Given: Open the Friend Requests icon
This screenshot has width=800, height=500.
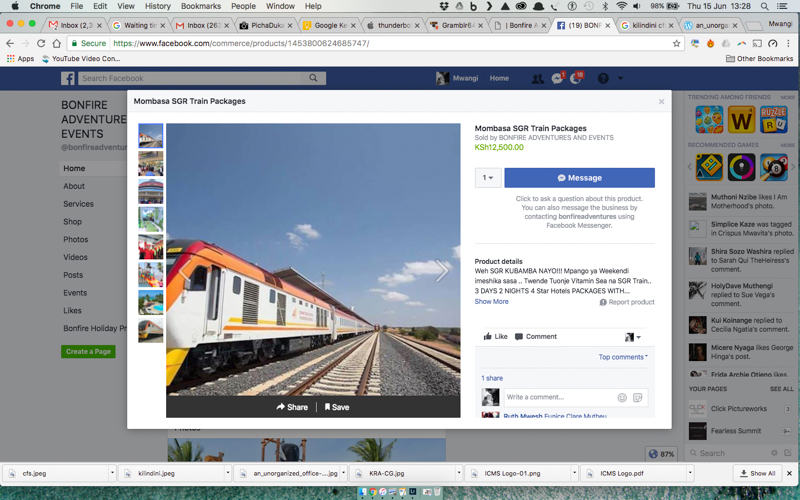Looking at the screenshot, I should (x=538, y=78).
